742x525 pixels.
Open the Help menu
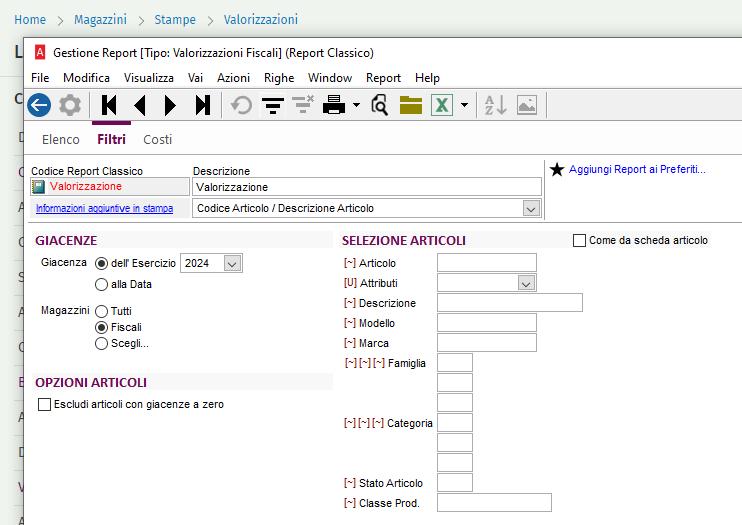coord(427,78)
